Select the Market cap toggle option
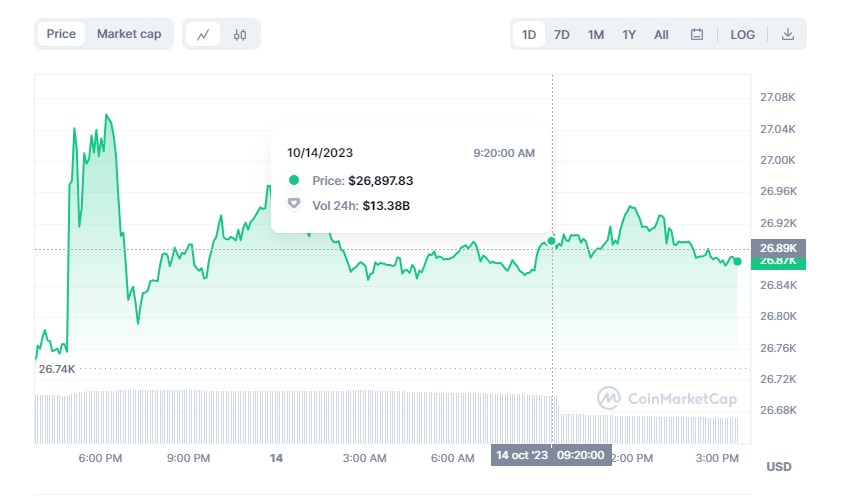Screen dimensions: 843x496 tap(129, 34)
